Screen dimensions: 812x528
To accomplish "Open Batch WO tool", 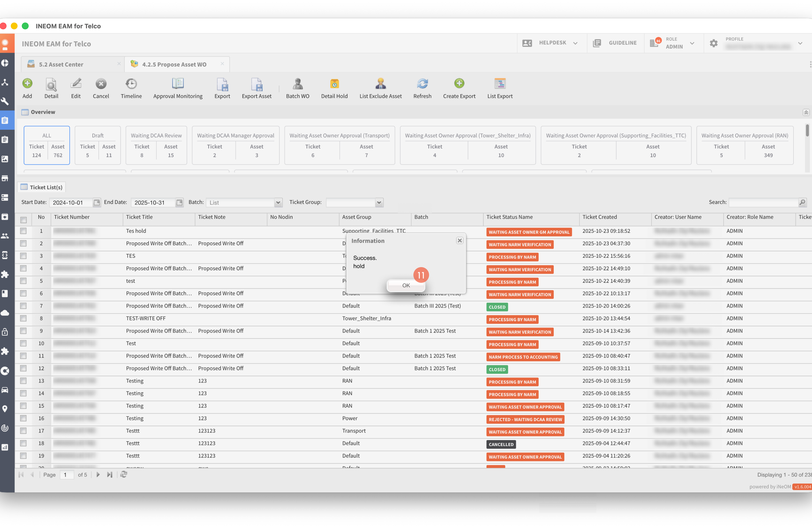I will [298, 84].
